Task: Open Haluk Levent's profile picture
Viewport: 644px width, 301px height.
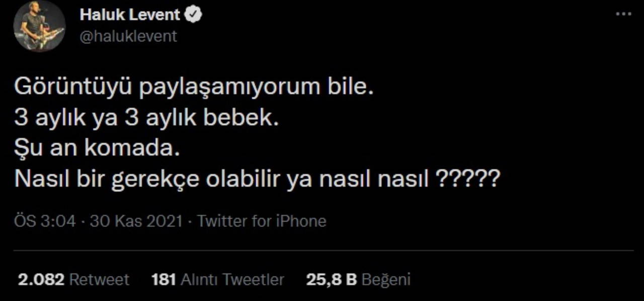Action: point(39,25)
